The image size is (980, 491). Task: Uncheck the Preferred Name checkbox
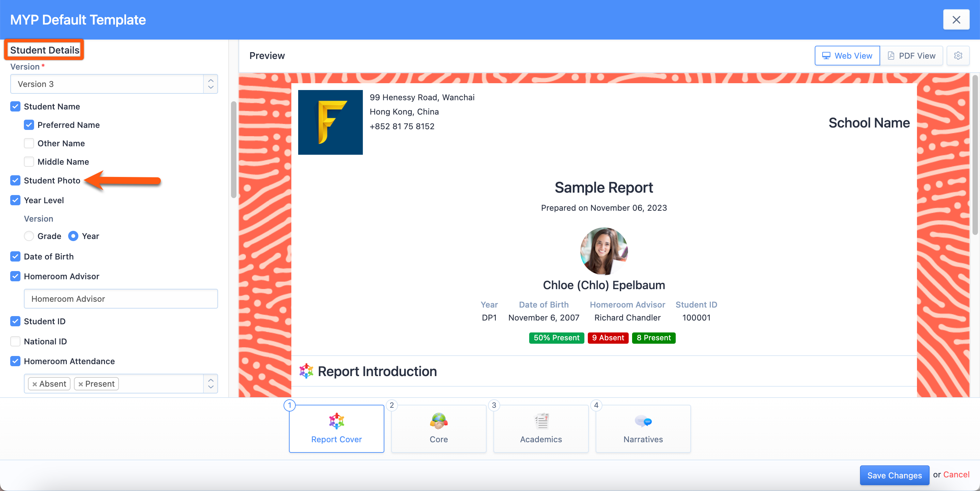point(29,124)
